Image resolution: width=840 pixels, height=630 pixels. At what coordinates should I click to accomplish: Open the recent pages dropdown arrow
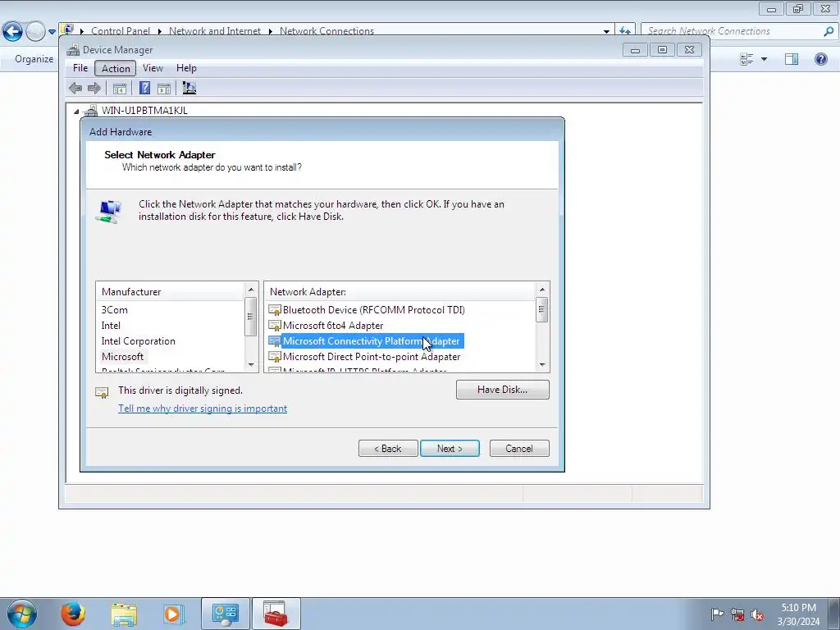click(x=52, y=32)
